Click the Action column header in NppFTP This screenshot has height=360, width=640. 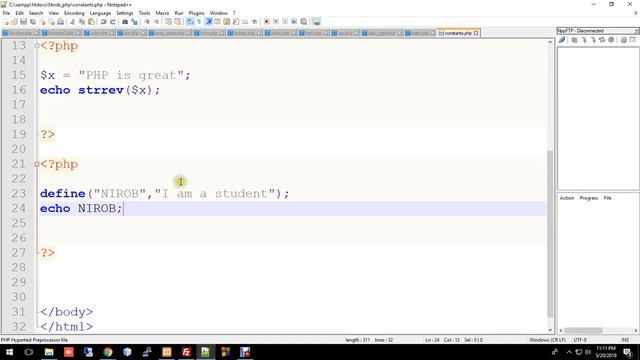(567, 198)
